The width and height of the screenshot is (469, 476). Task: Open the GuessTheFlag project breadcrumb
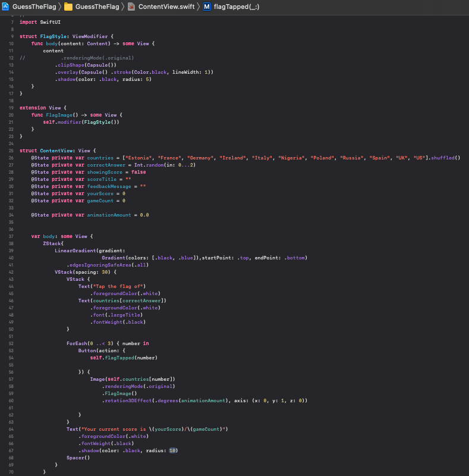[x=34, y=7]
